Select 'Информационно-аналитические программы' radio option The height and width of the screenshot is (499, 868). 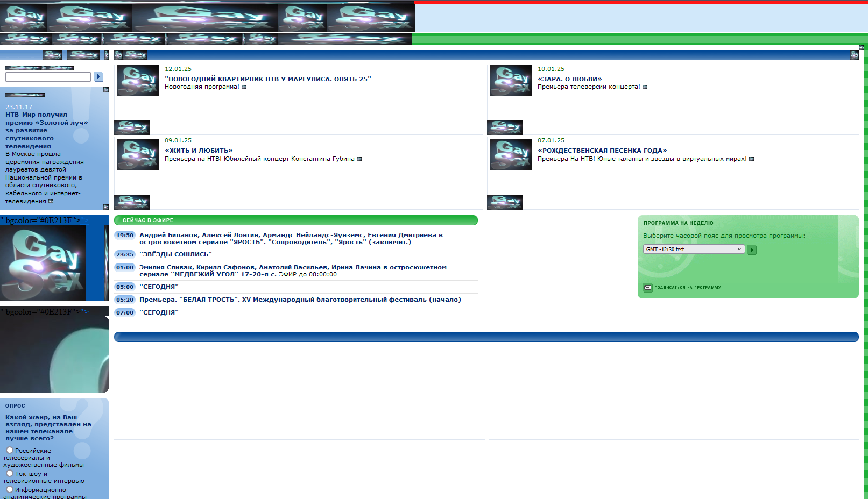point(10,489)
